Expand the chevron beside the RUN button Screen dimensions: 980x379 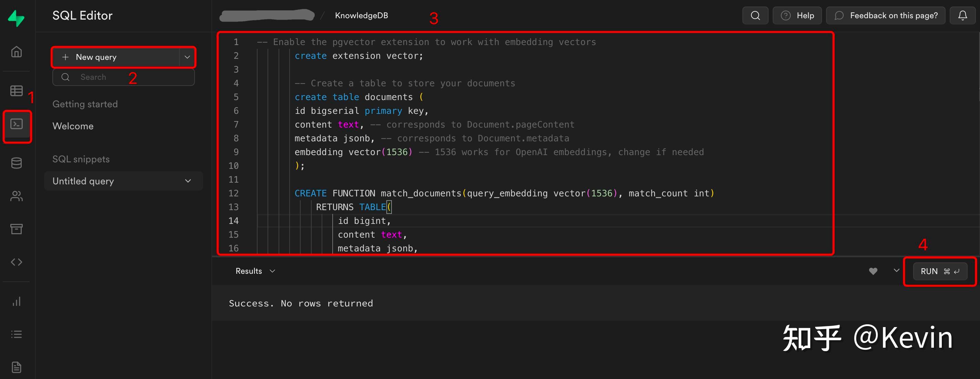pos(896,270)
